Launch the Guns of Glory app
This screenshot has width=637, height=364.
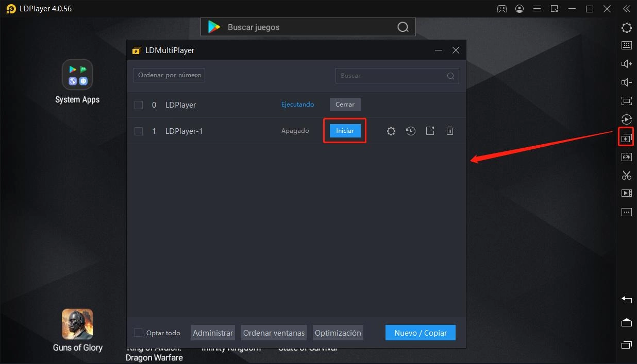pos(77,324)
